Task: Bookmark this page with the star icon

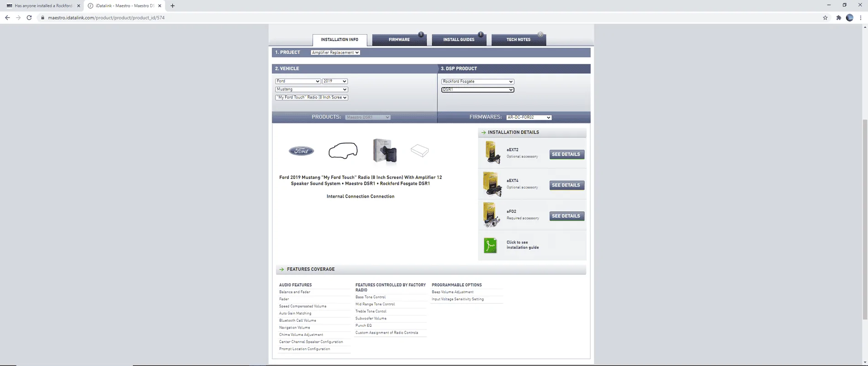Action: coord(825,18)
